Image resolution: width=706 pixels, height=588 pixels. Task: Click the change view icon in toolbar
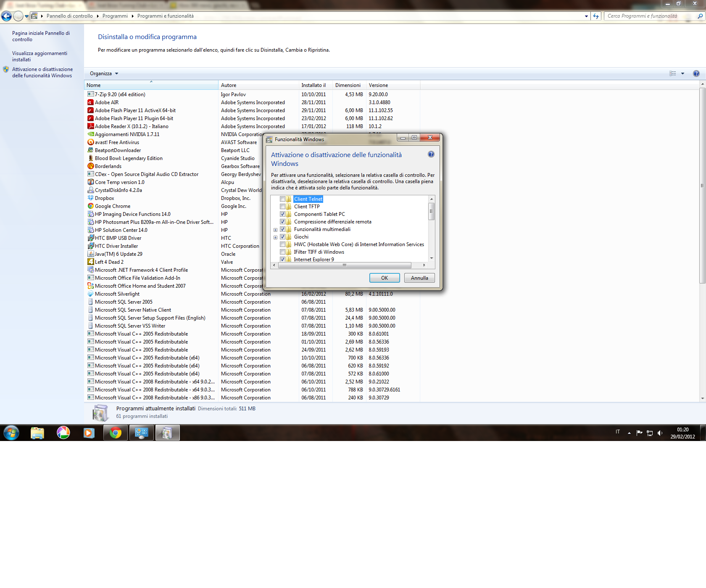[x=672, y=73]
